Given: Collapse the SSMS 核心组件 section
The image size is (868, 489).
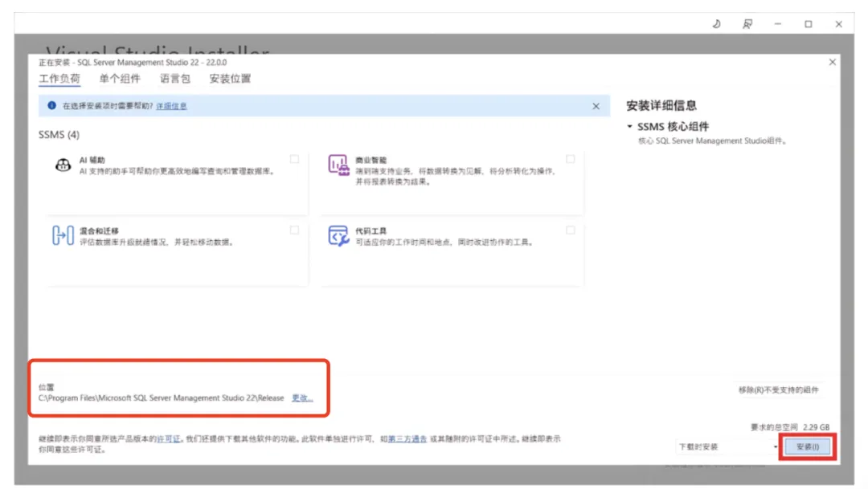Looking at the screenshot, I should tap(629, 126).
